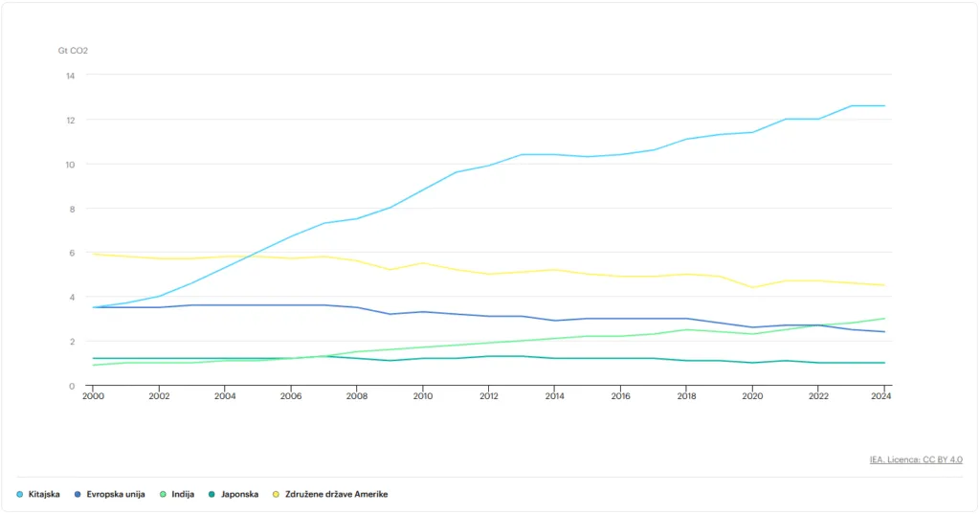Click the China line endpoint at 2024

(884, 105)
